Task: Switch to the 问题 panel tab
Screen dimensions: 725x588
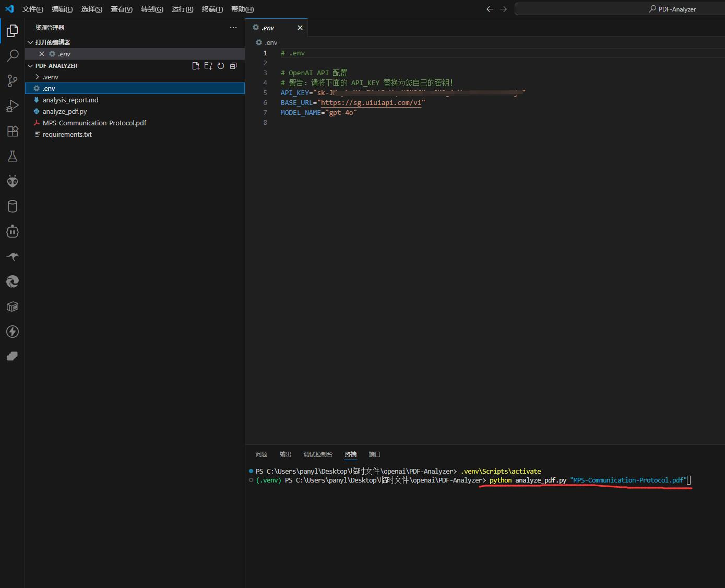Action: pyautogui.click(x=262, y=454)
